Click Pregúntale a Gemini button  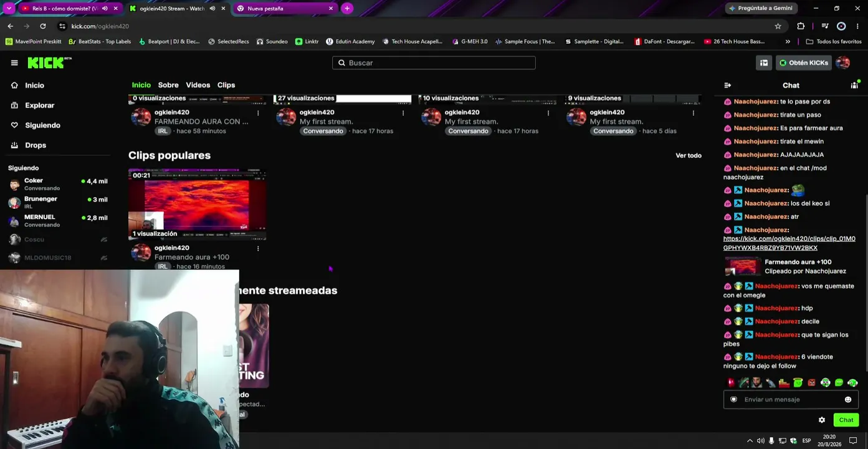click(x=761, y=9)
